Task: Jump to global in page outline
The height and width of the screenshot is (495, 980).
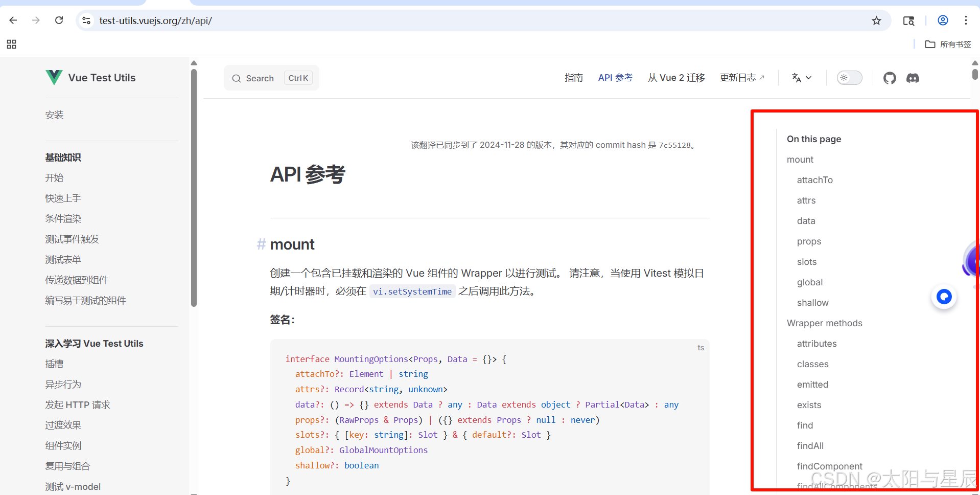Action: coord(810,282)
